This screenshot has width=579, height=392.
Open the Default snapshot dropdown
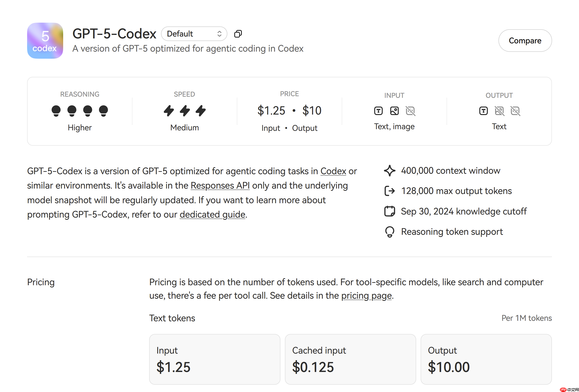click(194, 34)
